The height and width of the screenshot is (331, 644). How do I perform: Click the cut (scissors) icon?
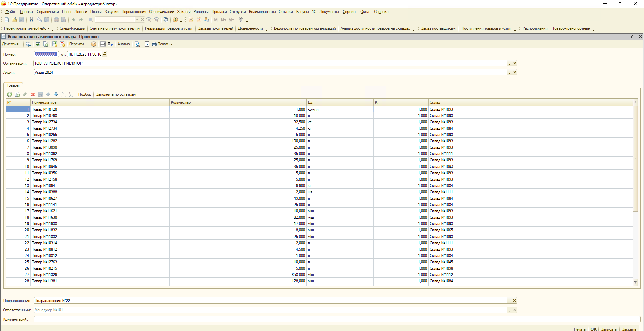point(31,20)
